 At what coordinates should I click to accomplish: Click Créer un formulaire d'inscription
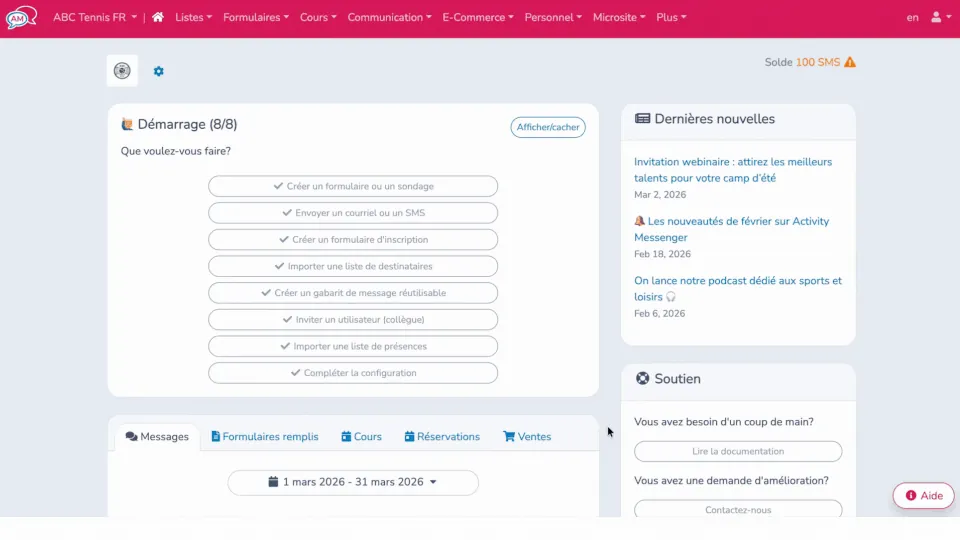point(353,239)
